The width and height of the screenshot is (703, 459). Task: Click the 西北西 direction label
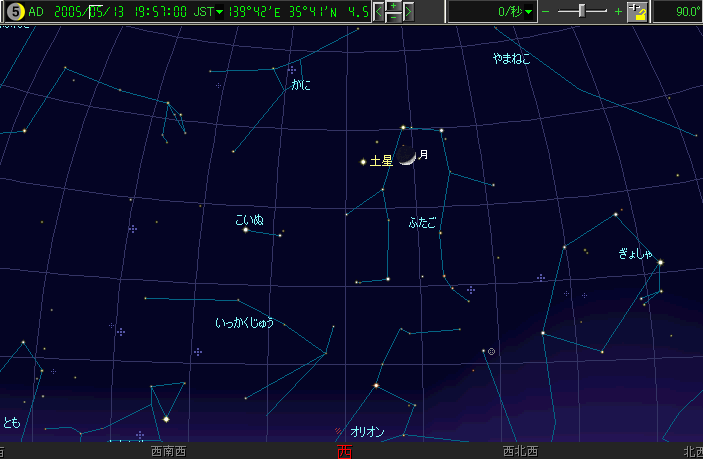click(520, 452)
